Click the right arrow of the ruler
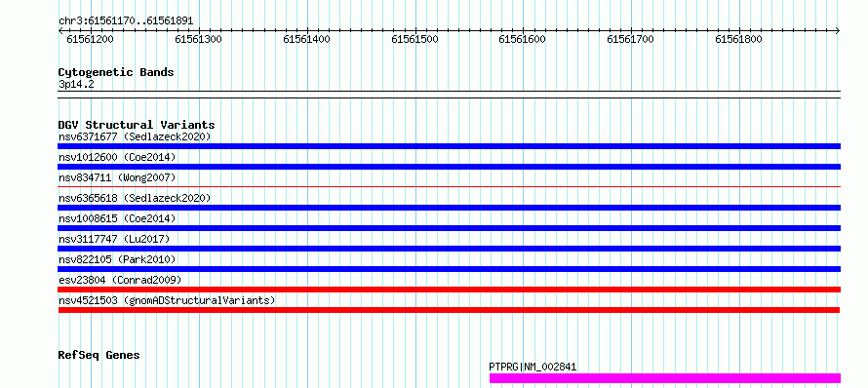This screenshot has width=868, height=388. click(x=838, y=31)
